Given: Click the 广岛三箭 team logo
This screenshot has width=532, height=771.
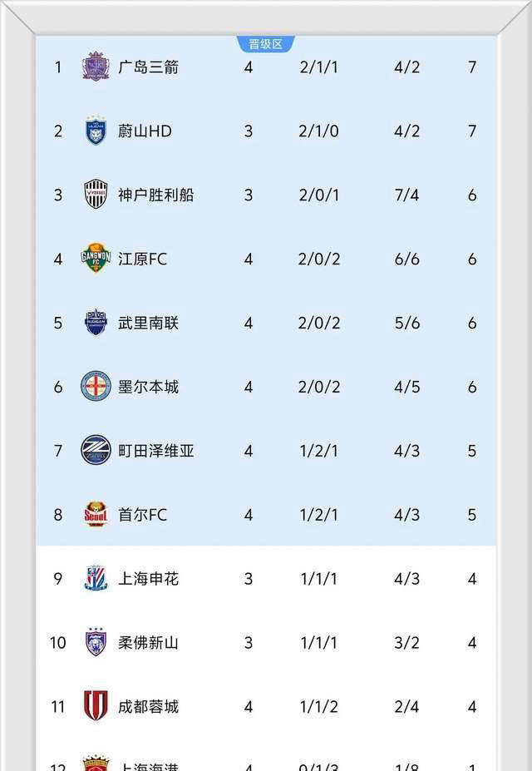Looking at the screenshot, I should point(96,67).
